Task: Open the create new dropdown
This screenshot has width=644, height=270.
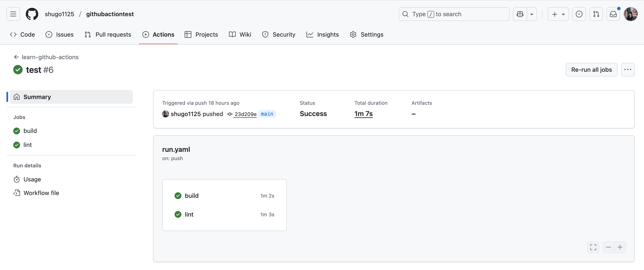Action: (x=558, y=14)
